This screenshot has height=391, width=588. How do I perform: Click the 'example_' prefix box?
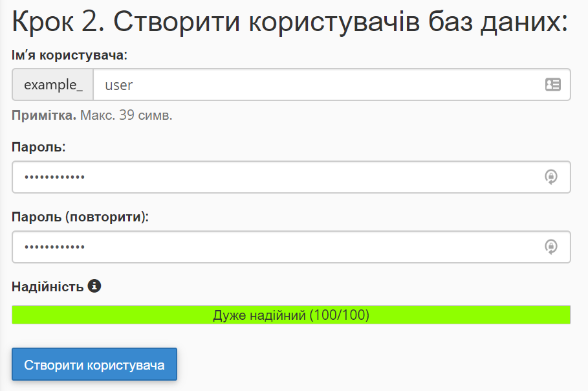tap(53, 85)
